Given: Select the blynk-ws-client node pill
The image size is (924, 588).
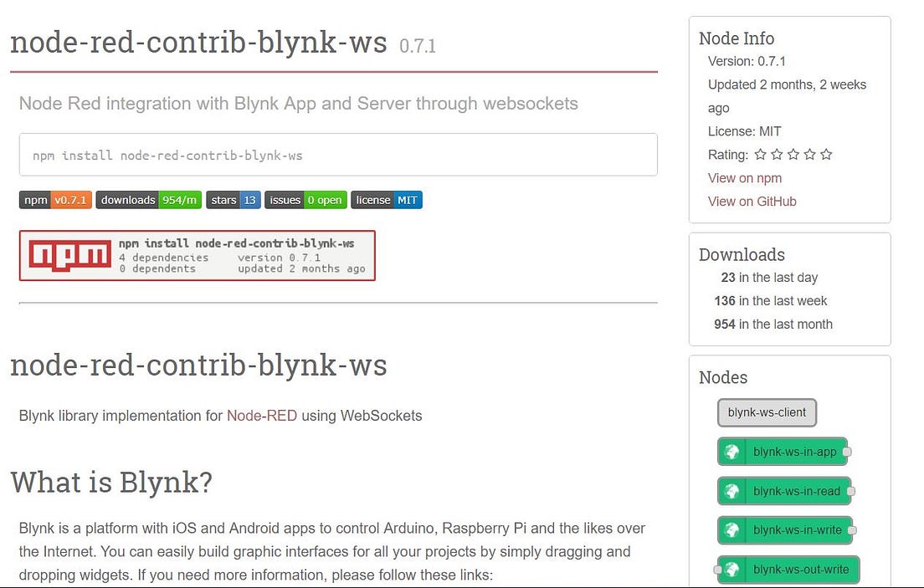Looking at the screenshot, I should (766, 412).
